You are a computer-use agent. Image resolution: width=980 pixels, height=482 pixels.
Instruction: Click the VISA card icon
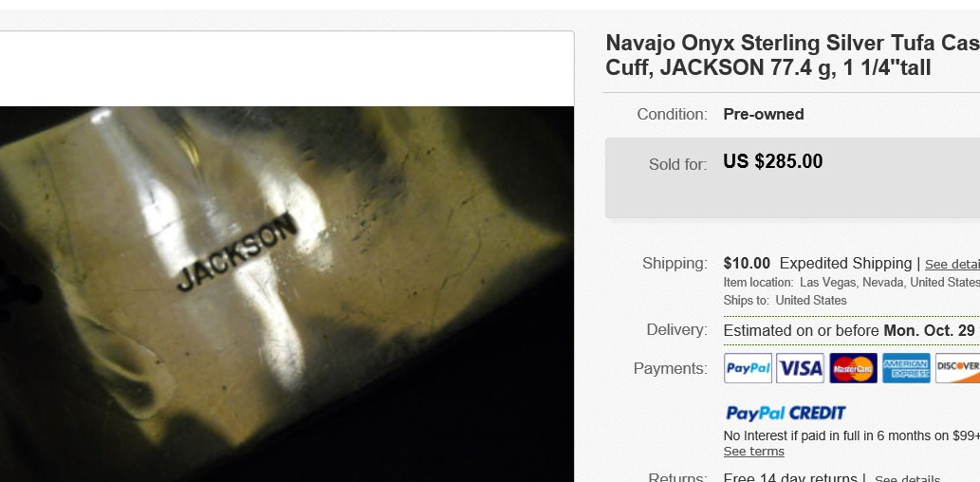pyautogui.click(x=800, y=368)
